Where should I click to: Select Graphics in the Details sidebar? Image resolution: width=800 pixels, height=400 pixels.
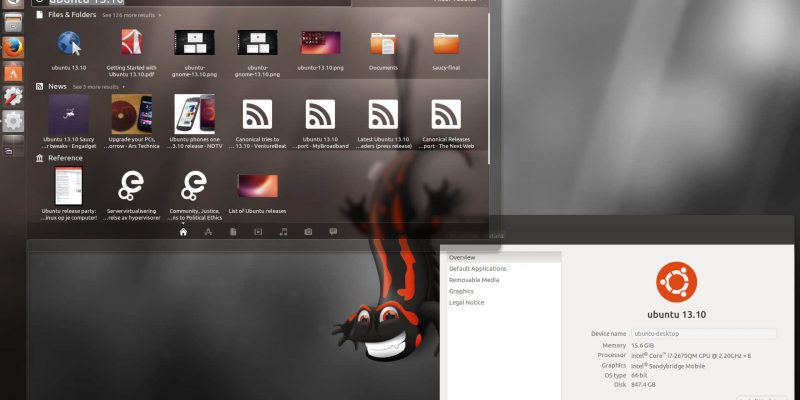504,291
